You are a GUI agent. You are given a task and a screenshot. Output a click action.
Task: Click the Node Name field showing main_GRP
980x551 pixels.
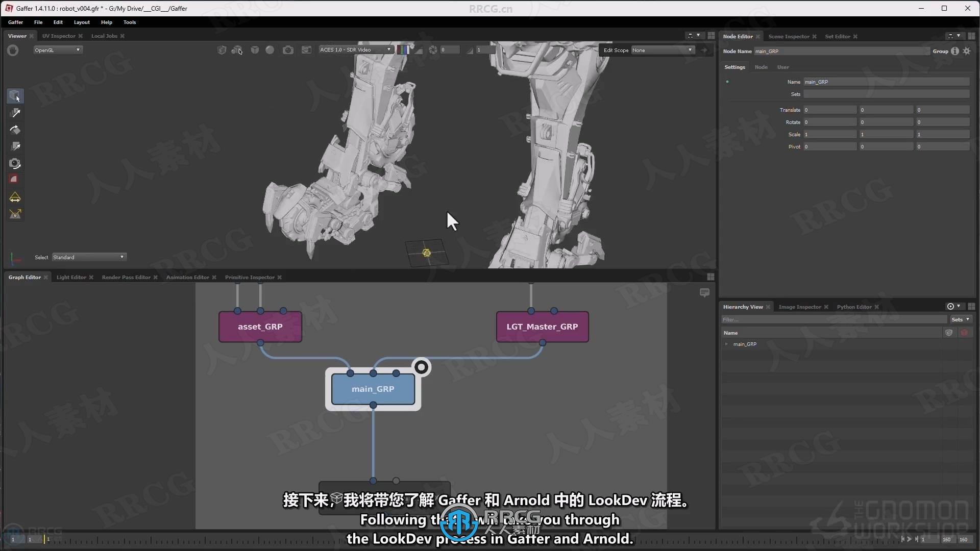[x=842, y=51]
